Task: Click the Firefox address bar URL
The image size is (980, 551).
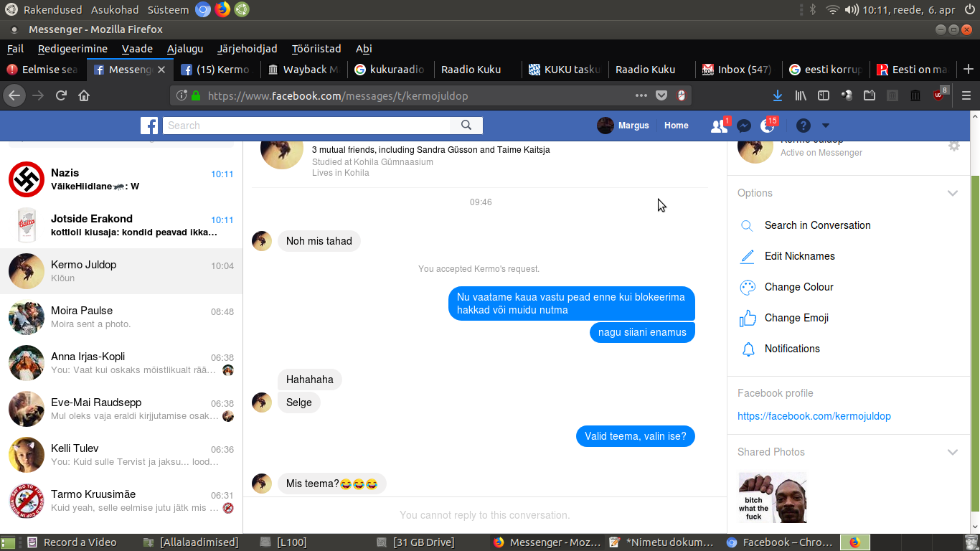Action: (x=338, y=96)
